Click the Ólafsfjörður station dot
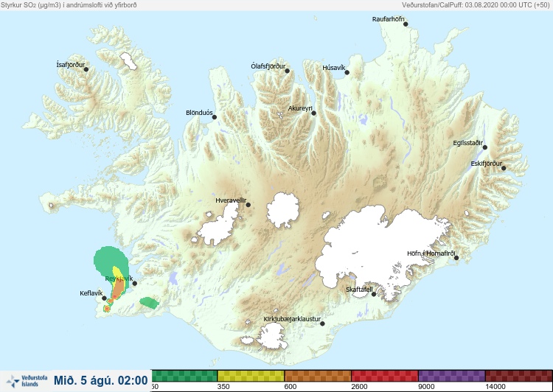The width and height of the screenshot is (553, 392). click(287, 71)
